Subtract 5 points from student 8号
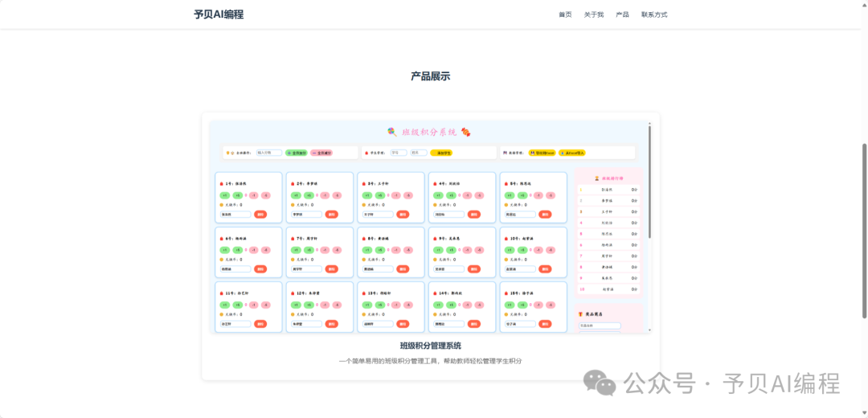Image resolution: width=868 pixels, height=418 pixels. (408, 250)
